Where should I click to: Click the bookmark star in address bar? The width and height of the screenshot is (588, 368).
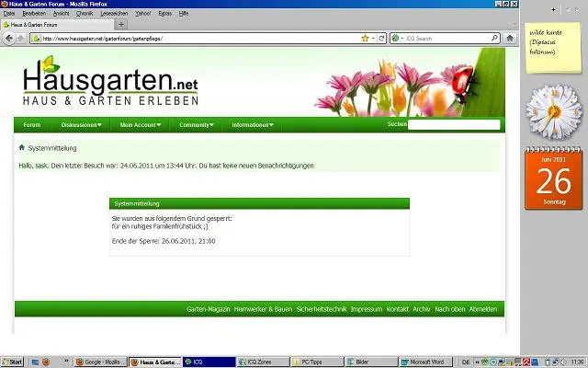(365, 39)
